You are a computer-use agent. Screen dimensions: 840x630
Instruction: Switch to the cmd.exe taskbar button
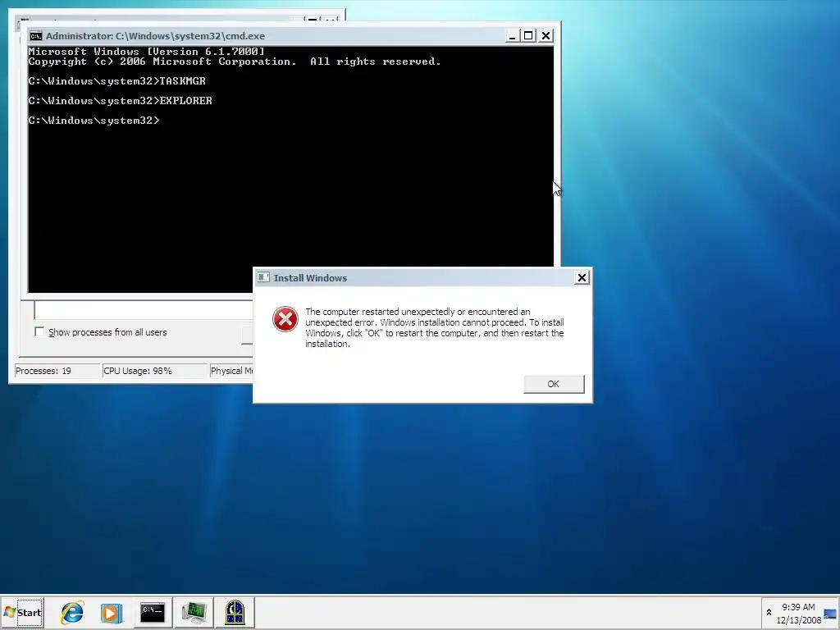[153, 612]
